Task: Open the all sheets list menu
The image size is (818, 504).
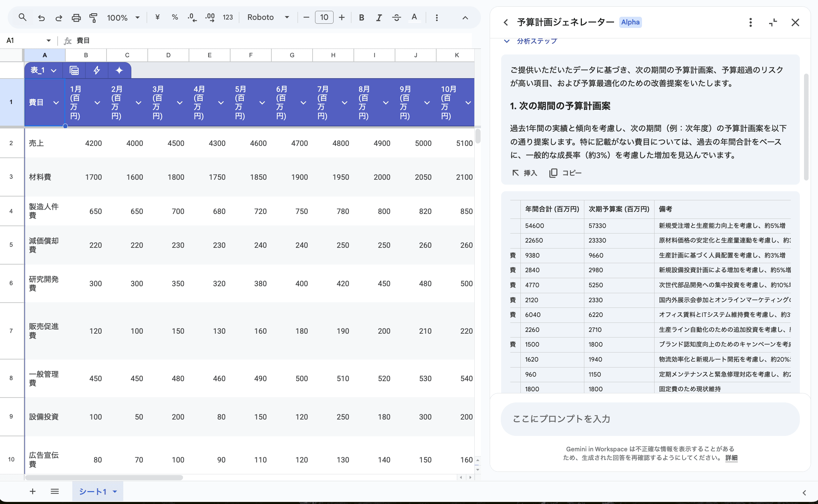Action: (54, 491)
